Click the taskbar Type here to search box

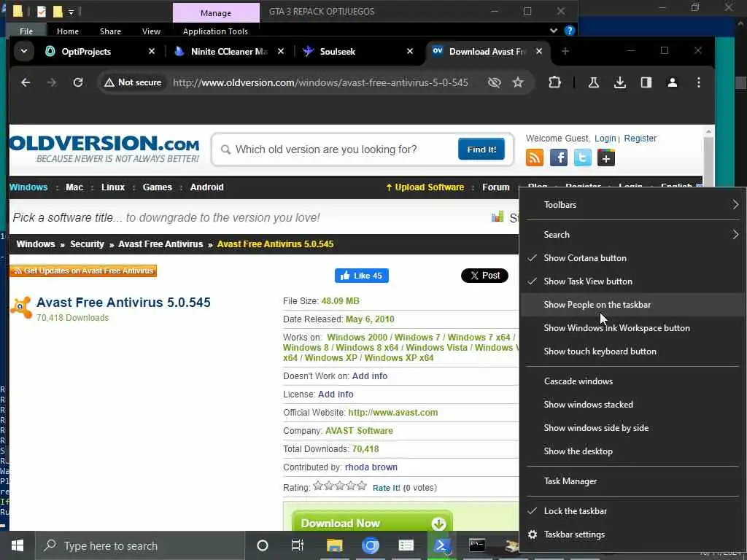(x=139, y=545)
